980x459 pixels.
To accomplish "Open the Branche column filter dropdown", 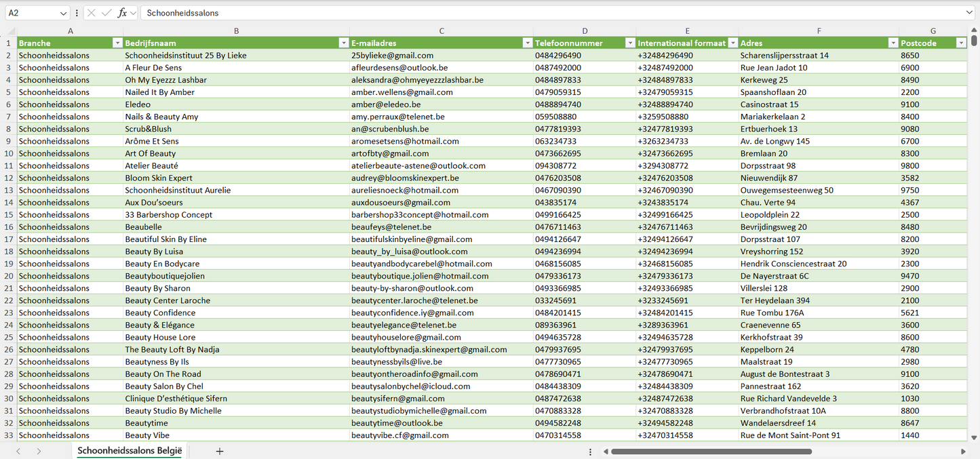I will pyautogui.click(x=117, y=43).
